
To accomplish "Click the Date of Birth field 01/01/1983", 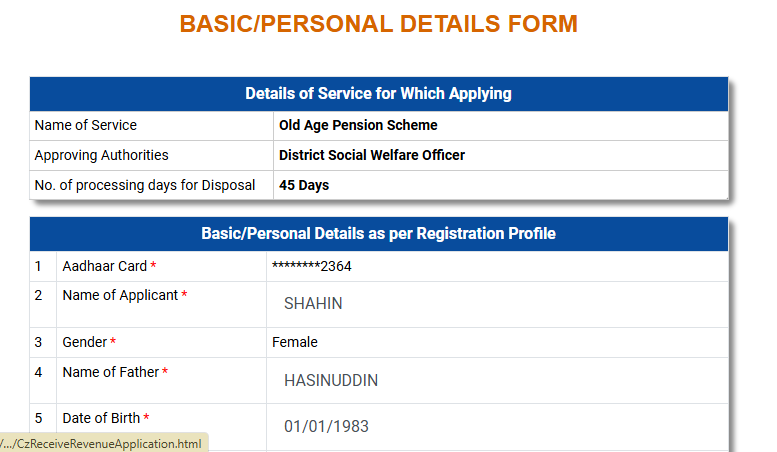I will click(497, 426).
